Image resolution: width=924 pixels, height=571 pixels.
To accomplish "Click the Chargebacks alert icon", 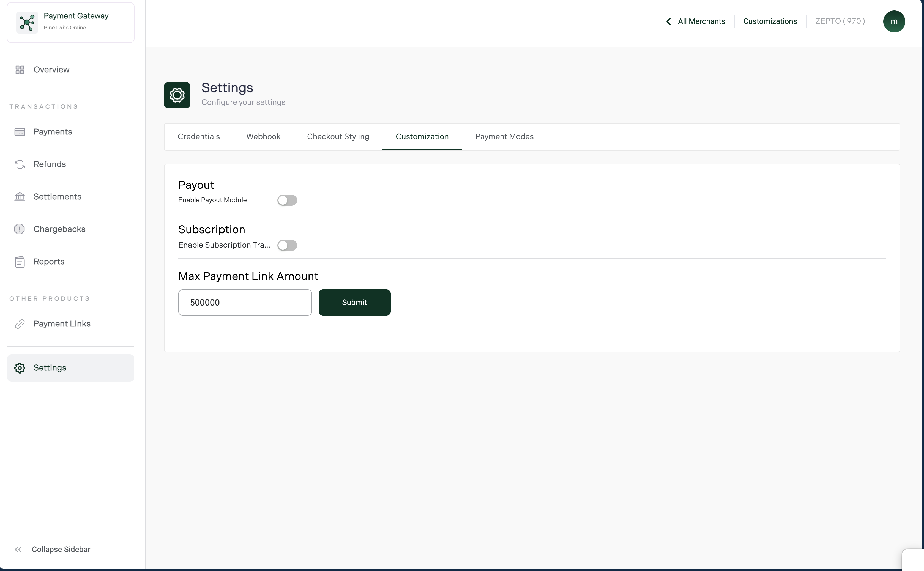I will click(20, 229).
